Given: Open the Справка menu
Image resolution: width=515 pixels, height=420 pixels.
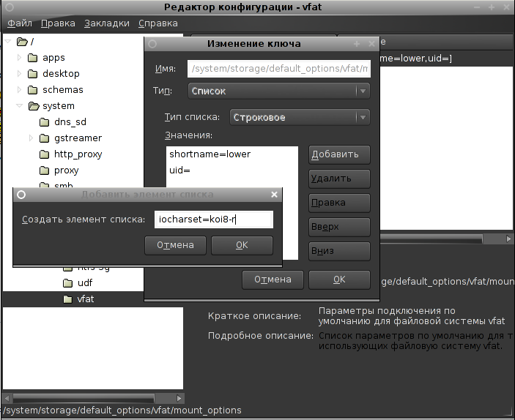Looking at the screenshot, I should pyautogui.click(x=158, y=23).
